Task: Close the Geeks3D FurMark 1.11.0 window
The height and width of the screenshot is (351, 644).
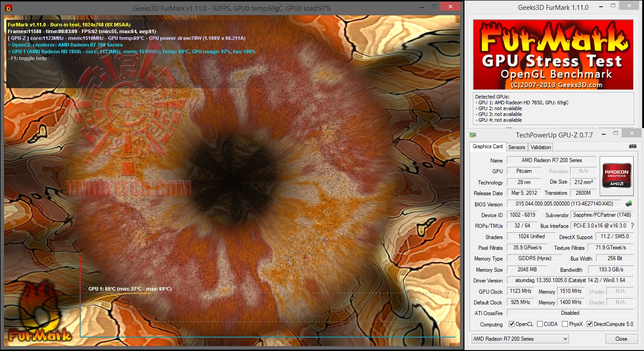Action: tap(630, 6)
